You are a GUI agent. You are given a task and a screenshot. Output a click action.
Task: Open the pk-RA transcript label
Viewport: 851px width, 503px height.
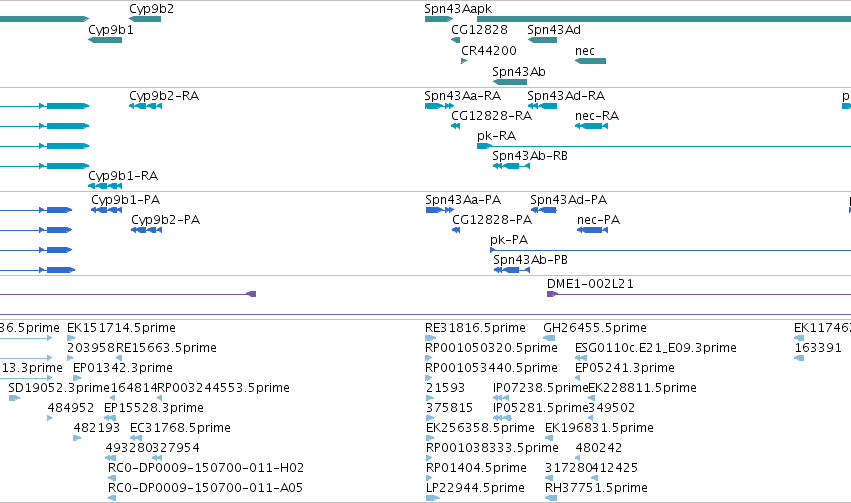click(497, 136)
